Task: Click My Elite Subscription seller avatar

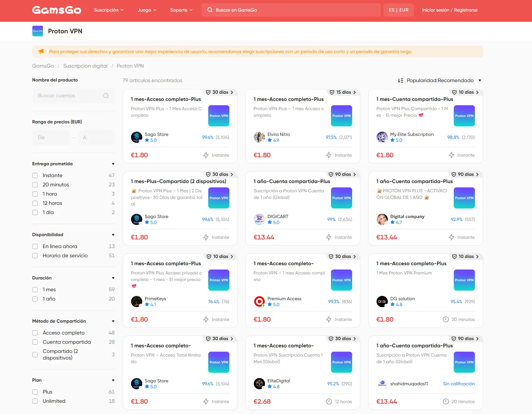Action: click(382, 137)
